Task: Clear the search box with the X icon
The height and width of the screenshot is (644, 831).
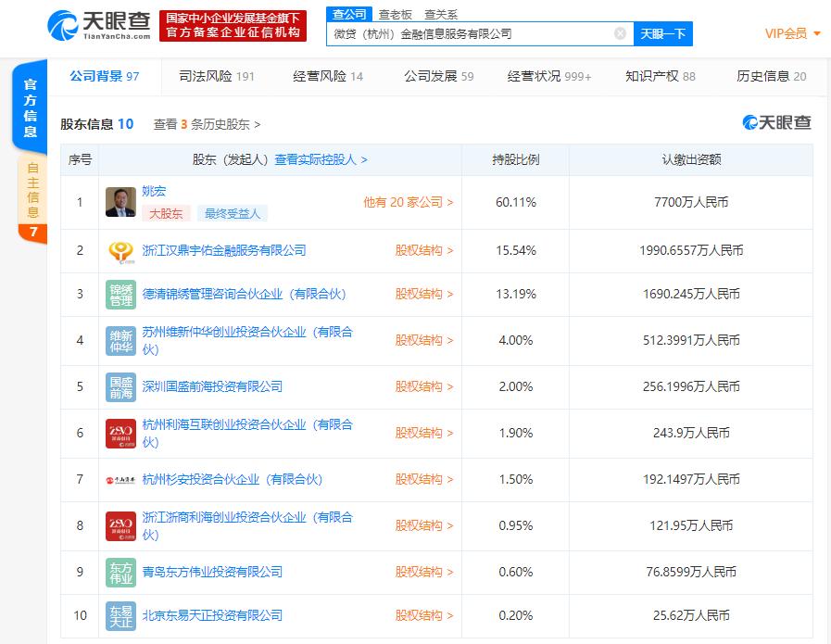Action: point(620,34)
